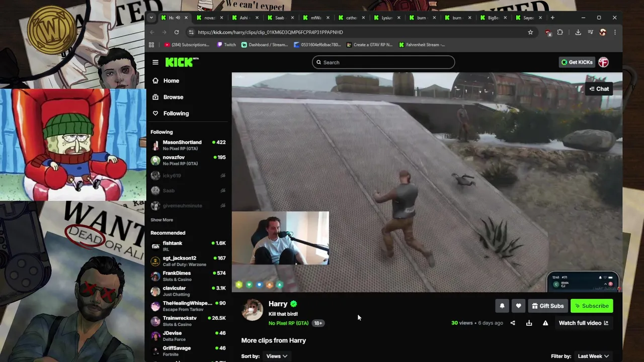Open the Sort by Views dropdown
The width and height of the screenshot is (644, 362).
pos(277,356)
